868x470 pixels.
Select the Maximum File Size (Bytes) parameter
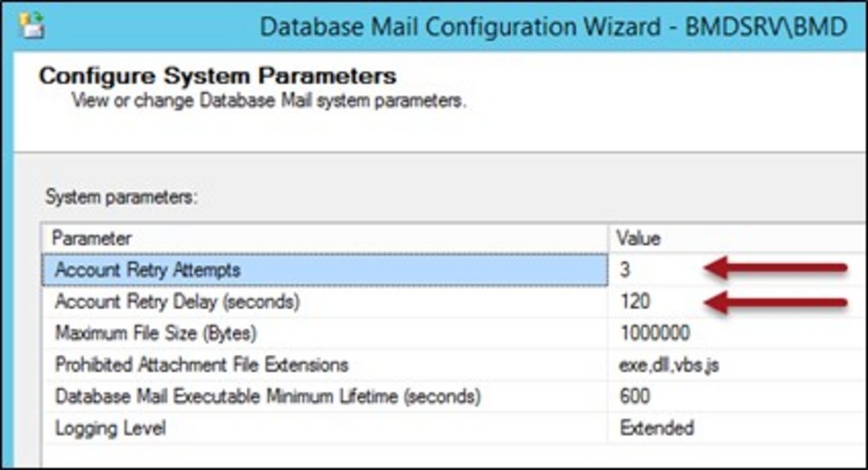pos(156,333)
